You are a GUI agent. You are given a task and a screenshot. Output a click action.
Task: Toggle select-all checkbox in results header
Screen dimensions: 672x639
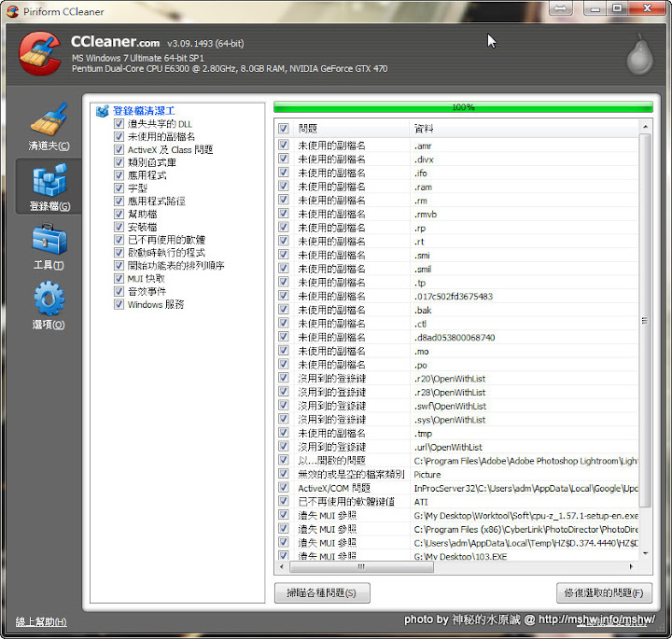tap(284, 128)
